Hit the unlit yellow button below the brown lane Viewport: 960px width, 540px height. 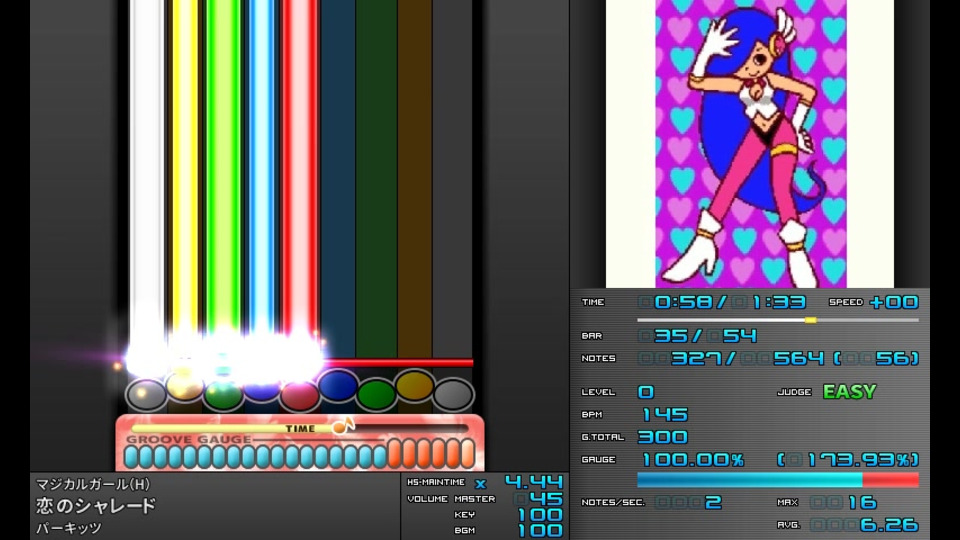click(x=414, y=386)
